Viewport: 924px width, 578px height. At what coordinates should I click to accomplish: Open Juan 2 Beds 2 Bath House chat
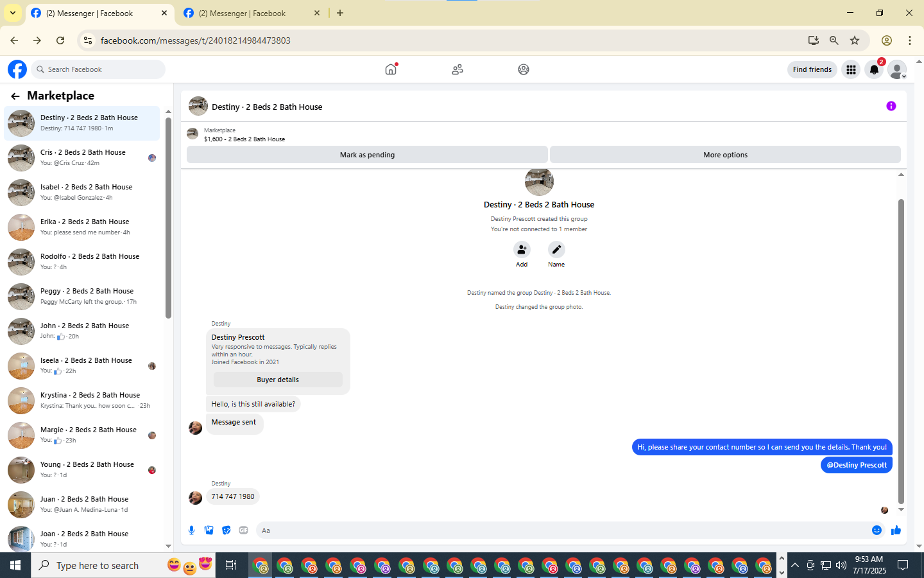click(82, 505)
